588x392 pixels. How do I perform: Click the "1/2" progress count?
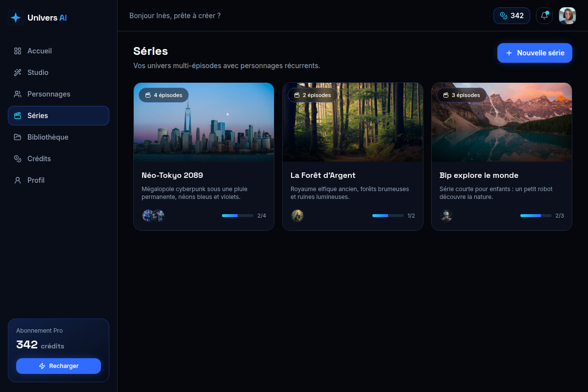pyautogui.click(x=411, y=216)
